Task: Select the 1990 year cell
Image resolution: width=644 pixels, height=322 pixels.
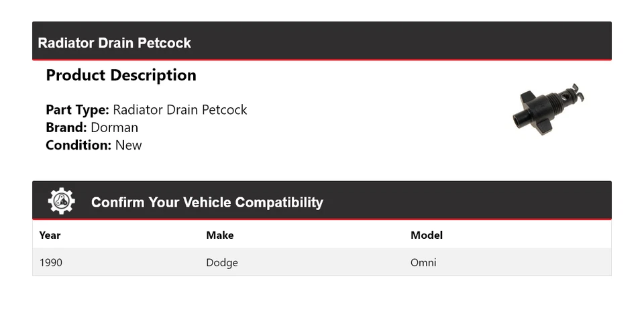Action: 51,262
